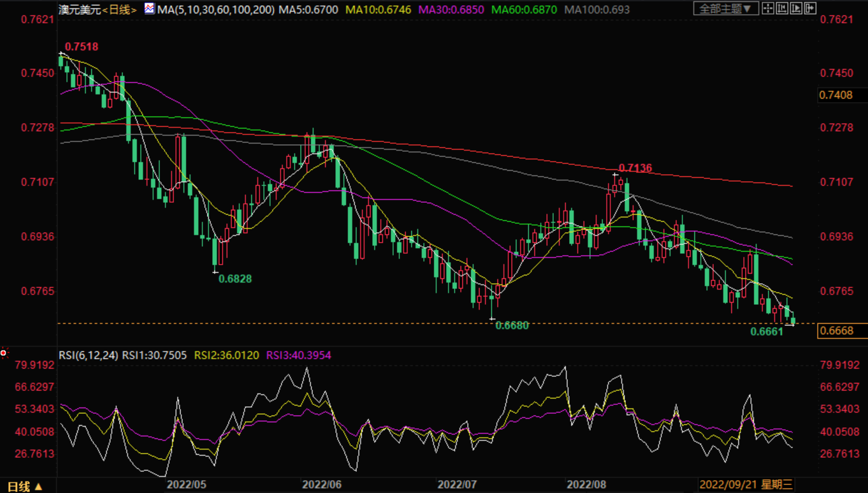The image size is (868, 493).
Task: Open the 全部主题 dropdown
Action: (x=726, y=8)
